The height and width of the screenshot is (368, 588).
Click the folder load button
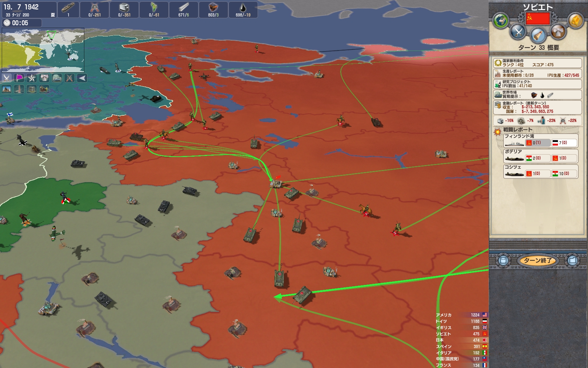coord(573,260)
